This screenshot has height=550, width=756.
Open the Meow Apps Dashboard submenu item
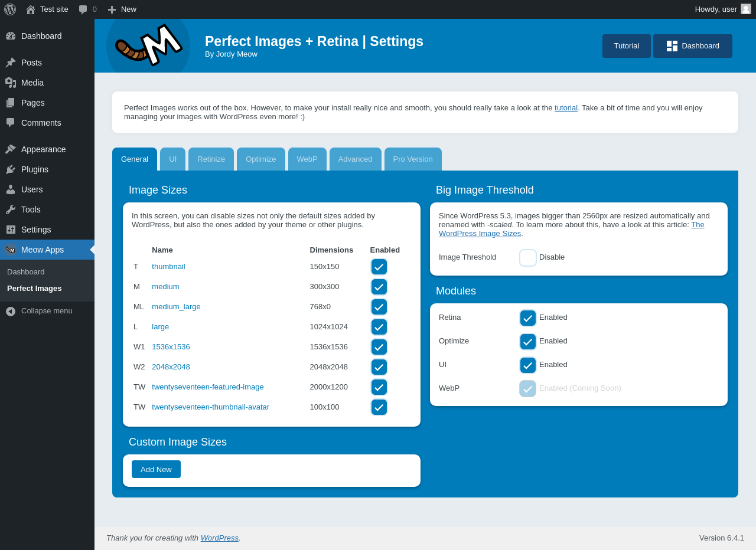47,272
